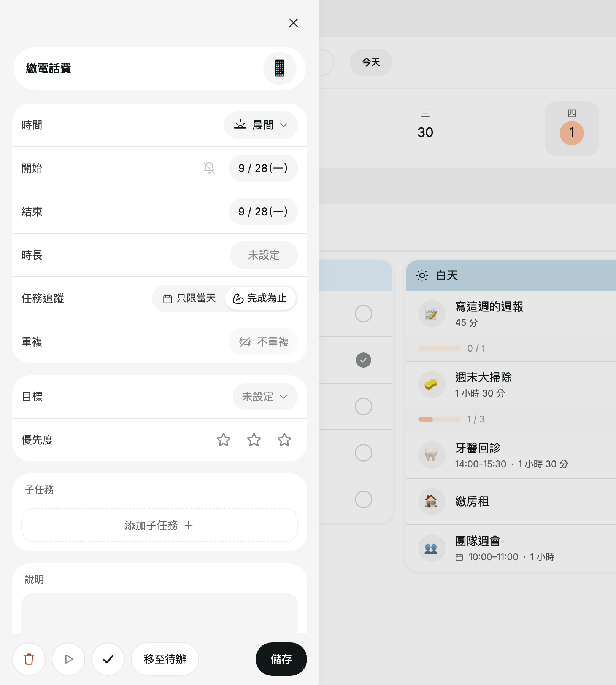Viewport: 616px width, 685px height.
Task: Click the play start-task icon
Action: (68, 659)
